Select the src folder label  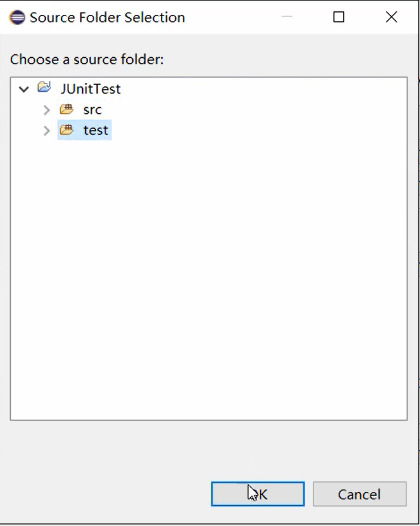(92, 110)
